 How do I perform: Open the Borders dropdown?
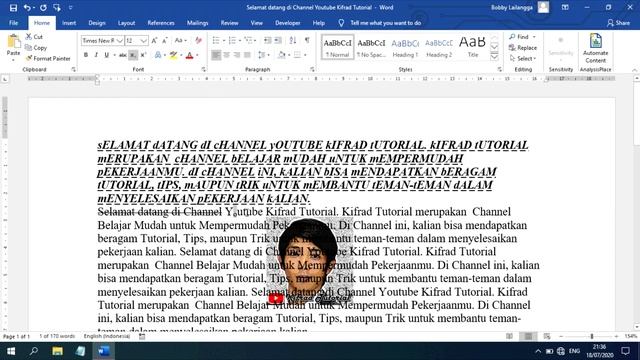coord(305,55)
